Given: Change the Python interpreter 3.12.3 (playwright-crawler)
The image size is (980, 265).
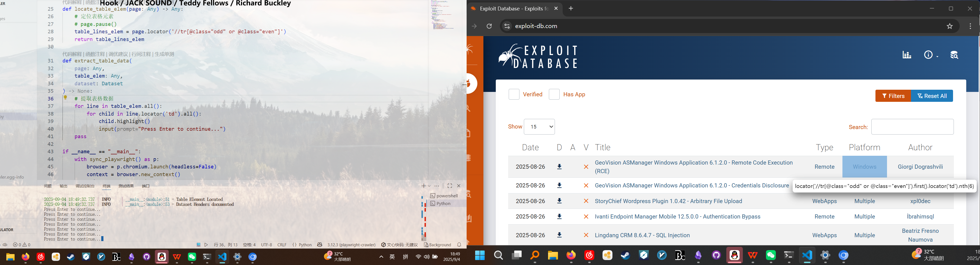Looking at the screenshot, I should pyautogui.click(x=351, y=245).
